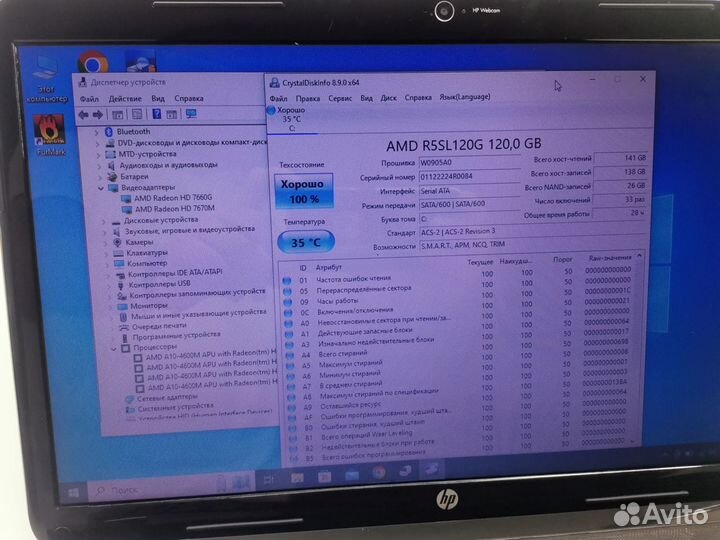This screenshot has width=720, height=540.
Task: Click the serial number field 01122224R0084
Action: 469,176
